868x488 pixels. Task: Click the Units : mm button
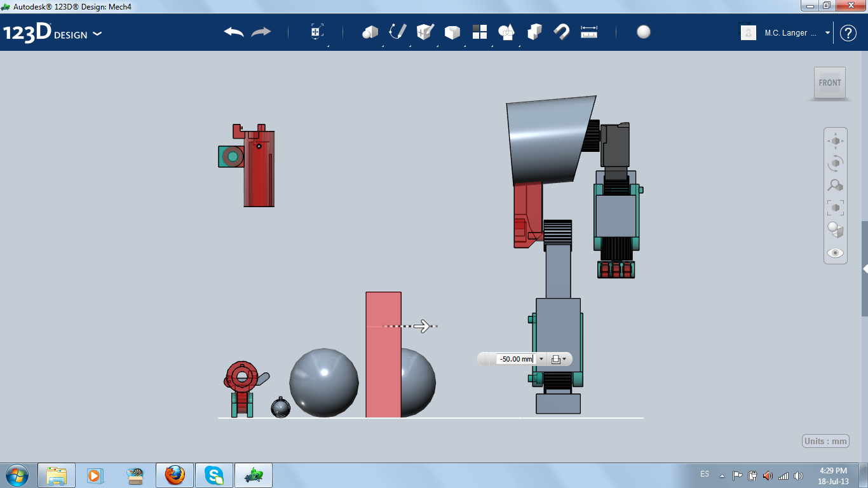click(826, 441)
